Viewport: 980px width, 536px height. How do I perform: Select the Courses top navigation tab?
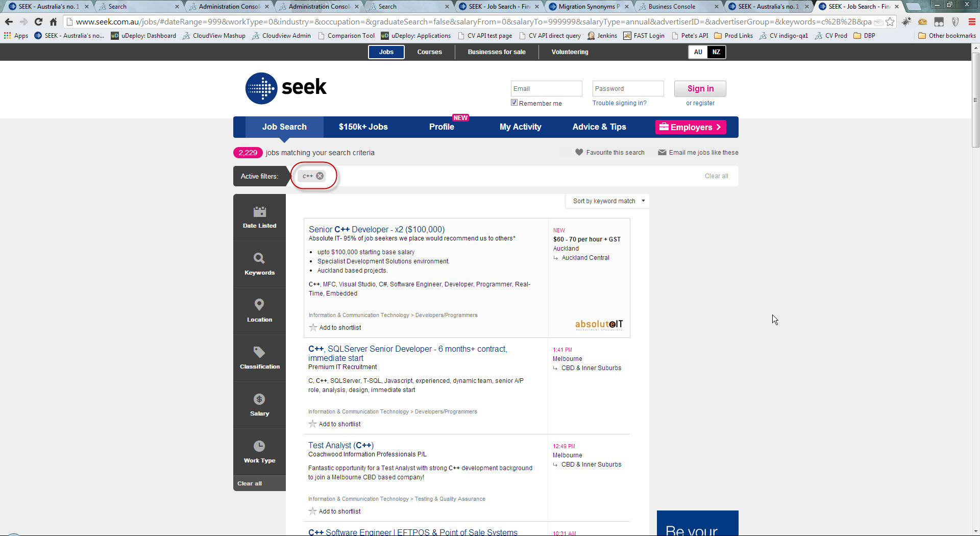coord(430,52)
